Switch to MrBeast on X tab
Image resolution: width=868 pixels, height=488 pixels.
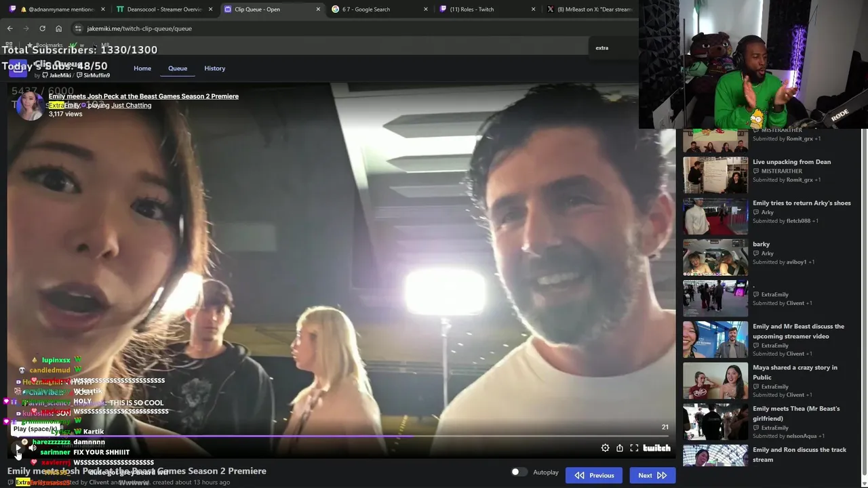[x=590, y=9]
